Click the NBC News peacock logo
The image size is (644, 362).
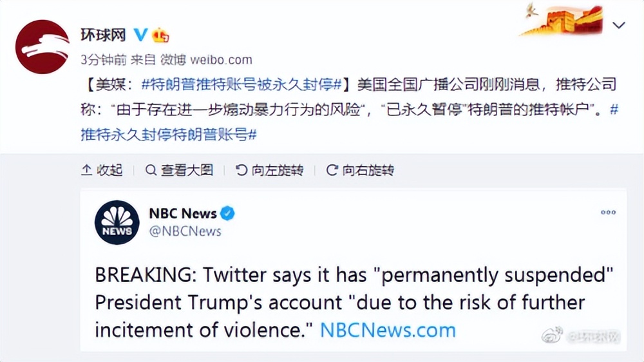[117, 222]
